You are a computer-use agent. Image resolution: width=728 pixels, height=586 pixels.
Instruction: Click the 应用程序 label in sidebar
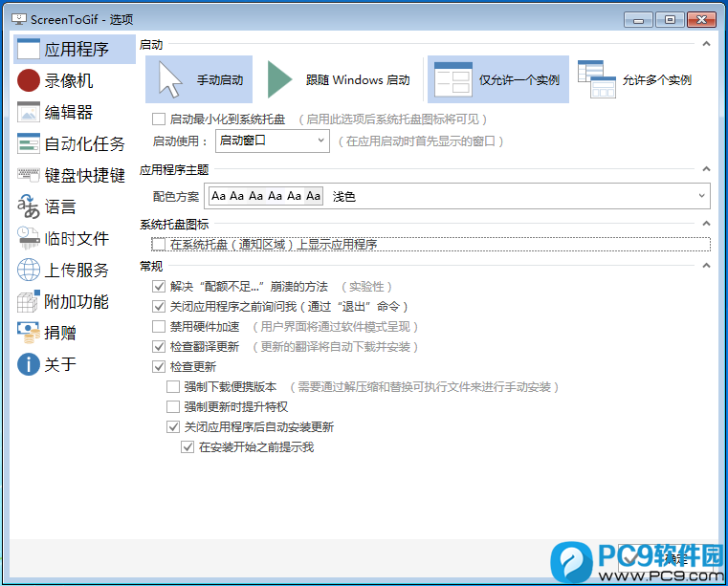pyautogui.click(x=77, y=49)
